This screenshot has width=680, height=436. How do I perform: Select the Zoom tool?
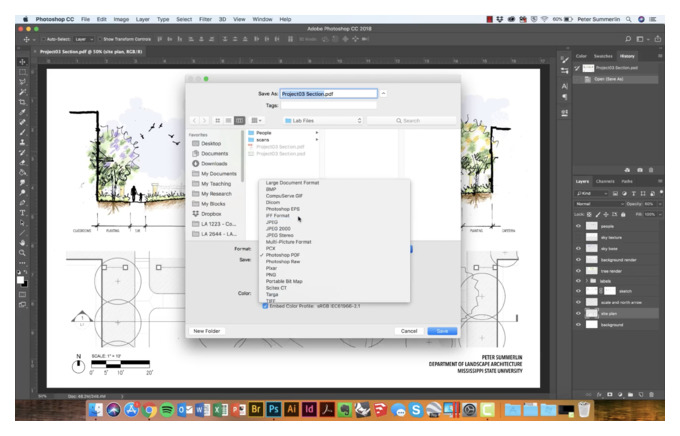click(22, 252)
